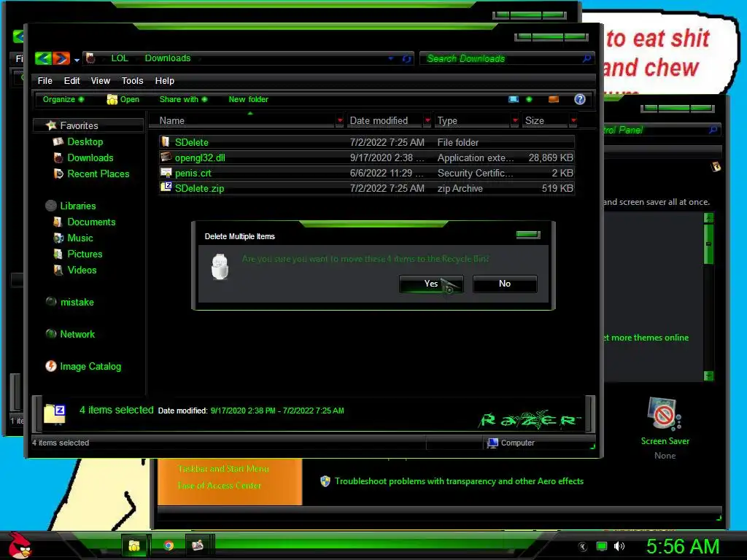Screen dimensions: 747x560
Task: Select the SDelete folder icon
Action: tap(166, 142)
